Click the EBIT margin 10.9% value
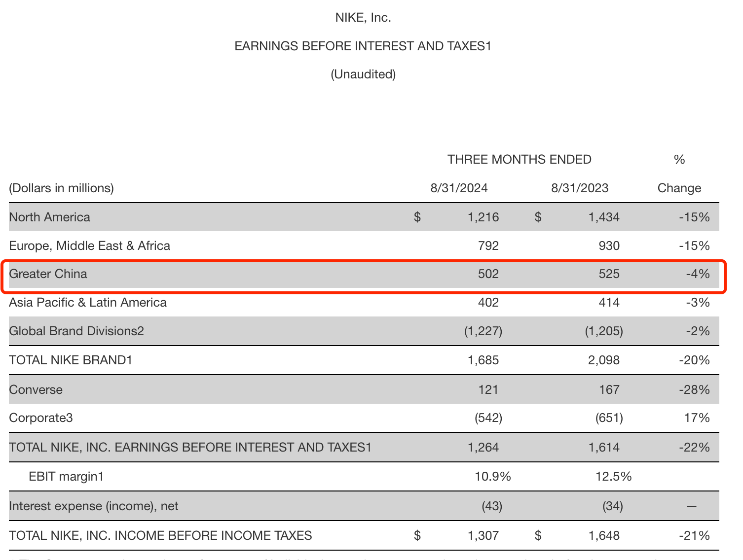This screenshot has width=743, height=560. click(492, 477)
